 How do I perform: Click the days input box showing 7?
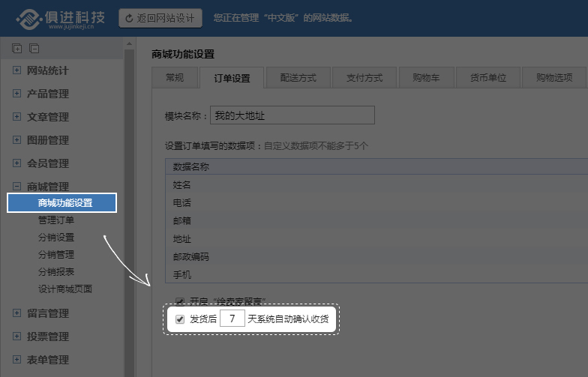point(232,319)
